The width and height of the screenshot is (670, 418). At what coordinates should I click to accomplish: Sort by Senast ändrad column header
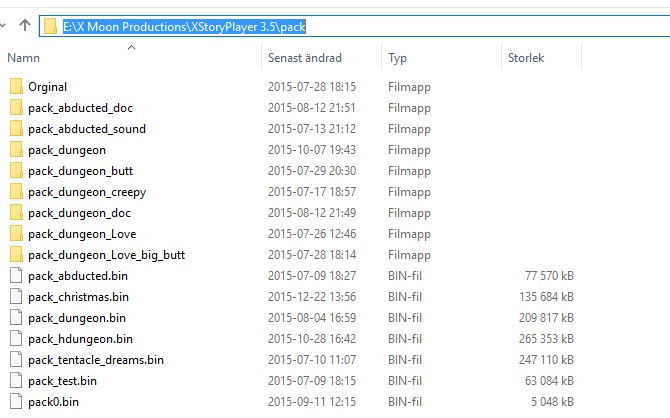(305, 58)
